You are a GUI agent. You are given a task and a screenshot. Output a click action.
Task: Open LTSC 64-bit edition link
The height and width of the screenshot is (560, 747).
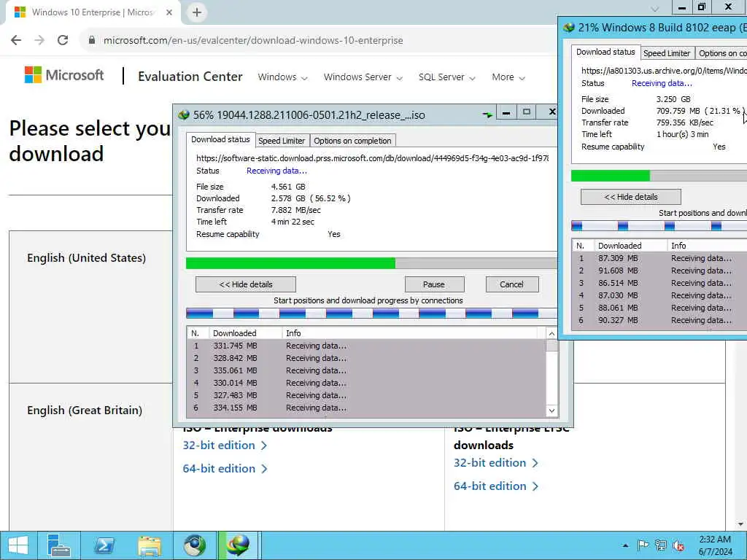click(x=496, y=486)
